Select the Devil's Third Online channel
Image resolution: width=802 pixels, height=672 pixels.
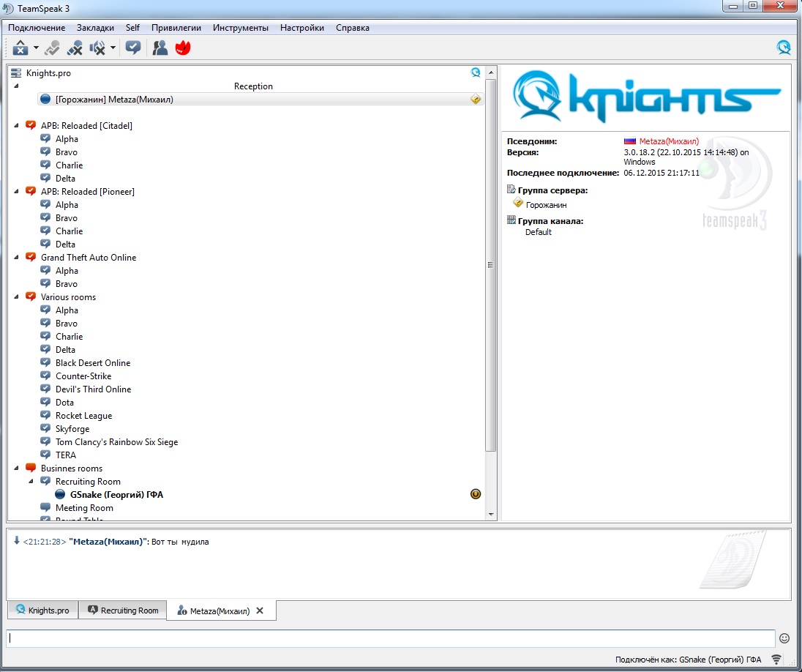[93, 389]
